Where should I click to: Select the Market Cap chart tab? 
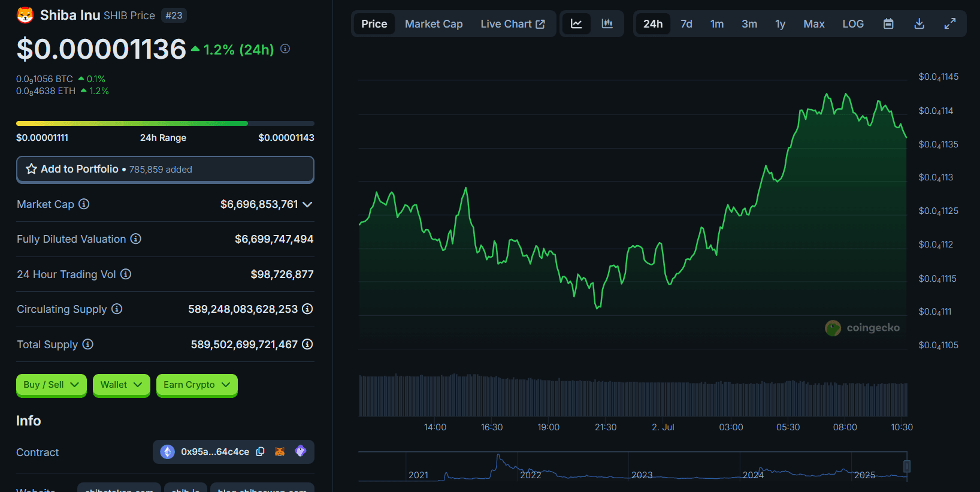pos(434,24)
